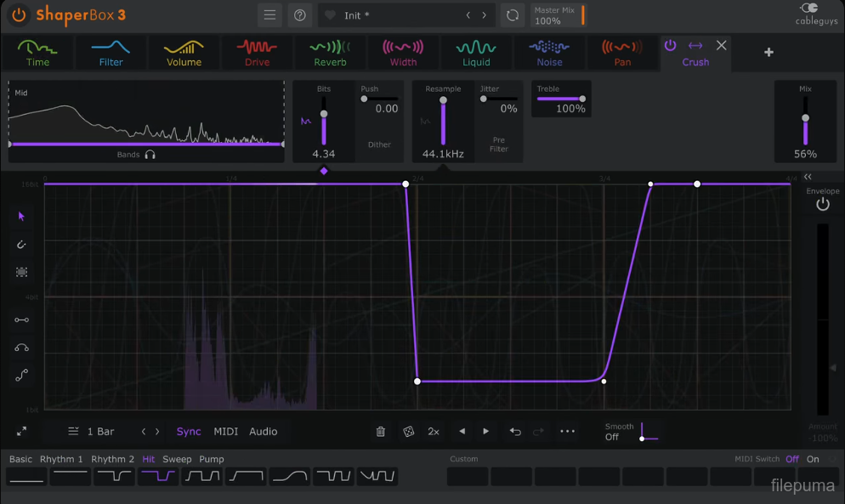Click the trash delete icon

pyautogui.click(x=381, y=432)
